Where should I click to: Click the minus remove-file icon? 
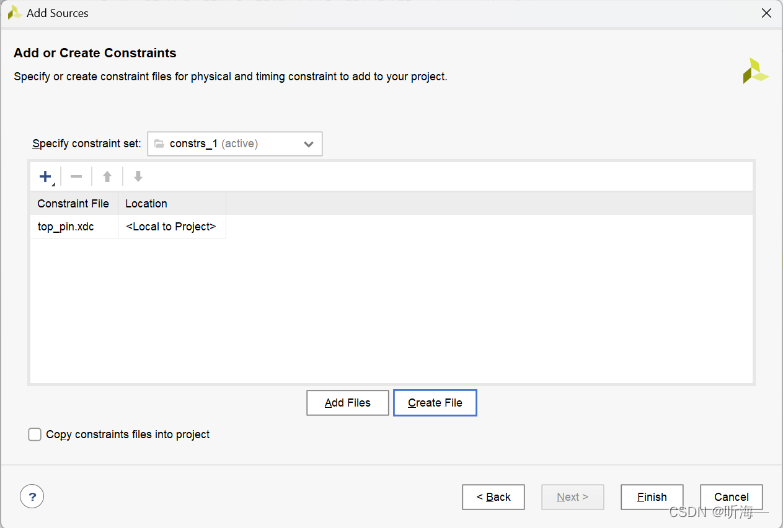[76, 177]
